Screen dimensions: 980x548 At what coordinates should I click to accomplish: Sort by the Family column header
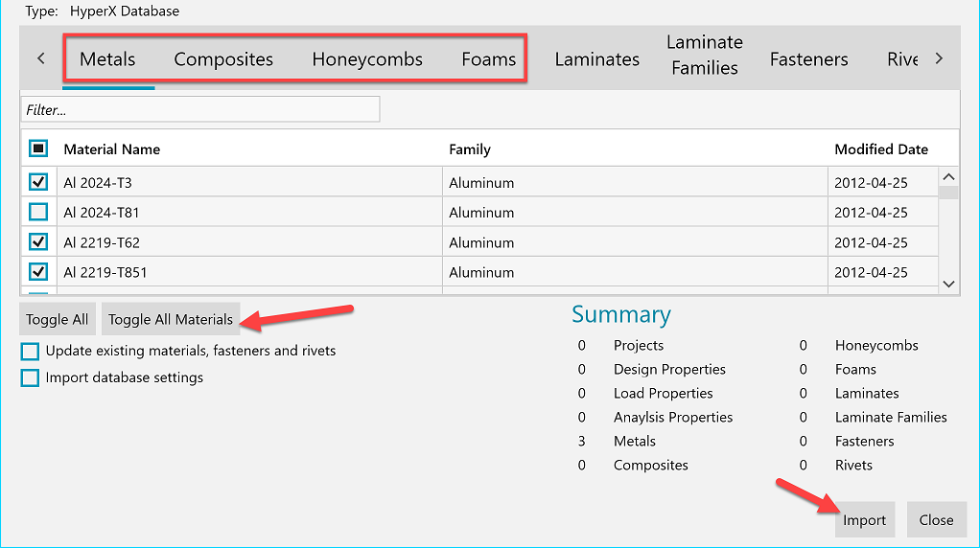click(x=470, y=149)
